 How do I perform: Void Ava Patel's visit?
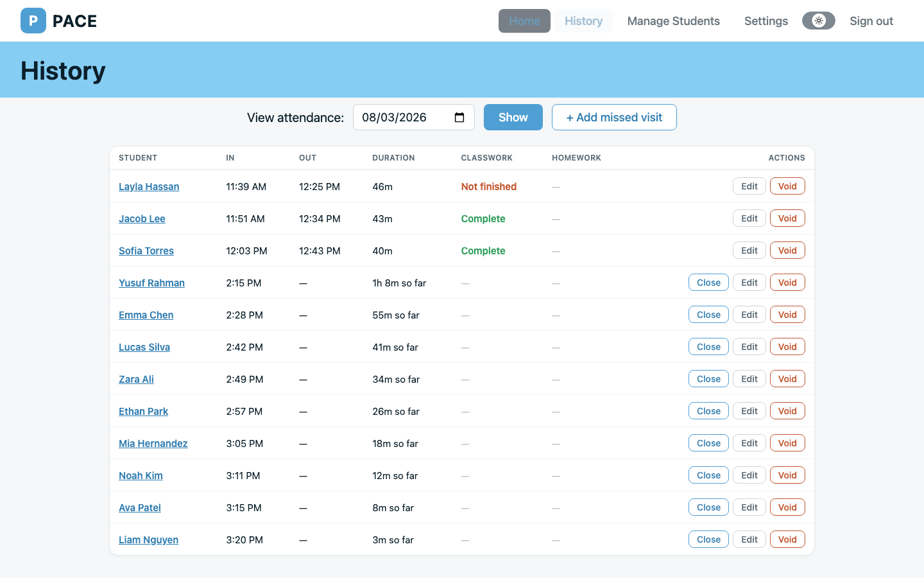(787, 507)
